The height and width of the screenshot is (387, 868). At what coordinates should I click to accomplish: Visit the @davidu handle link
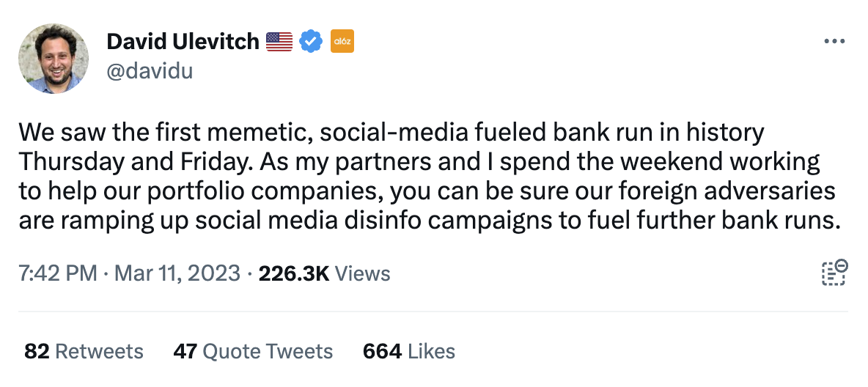150,71
